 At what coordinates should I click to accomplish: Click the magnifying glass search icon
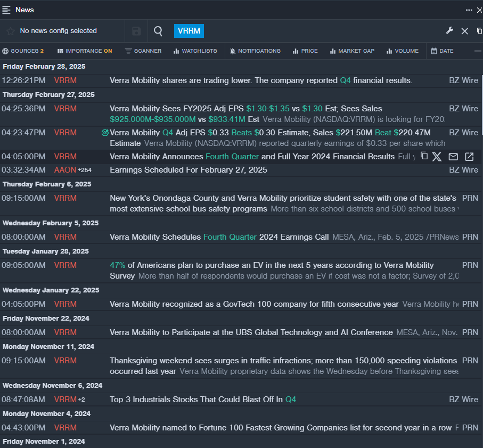[x=158, y=31]
